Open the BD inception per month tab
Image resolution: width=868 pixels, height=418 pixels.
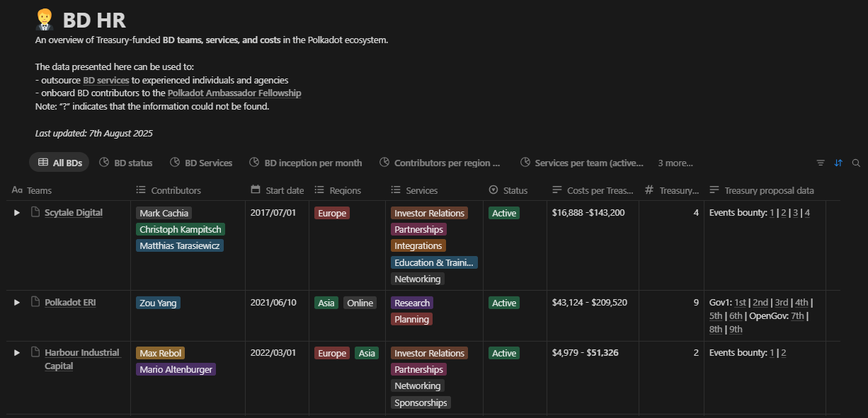click(305, 163)
